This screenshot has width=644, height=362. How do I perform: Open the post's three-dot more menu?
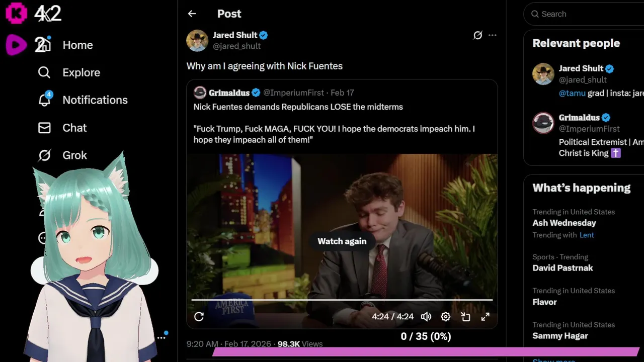(493, 35)
